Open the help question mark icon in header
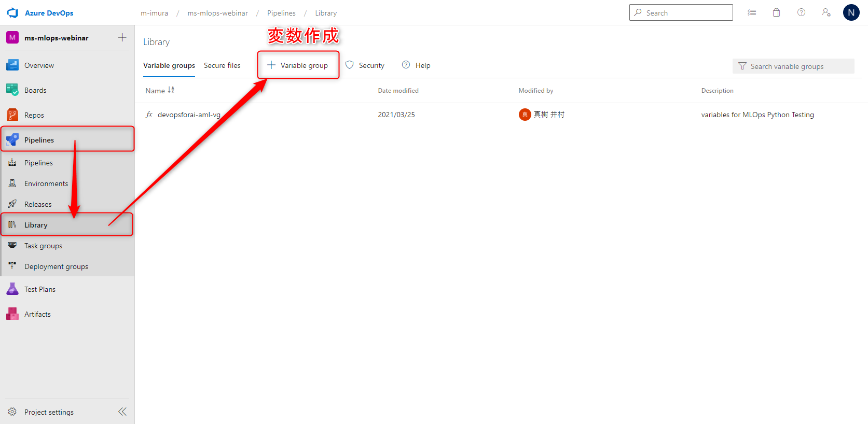Screen dimensions: 868x424 pos(802,12)
